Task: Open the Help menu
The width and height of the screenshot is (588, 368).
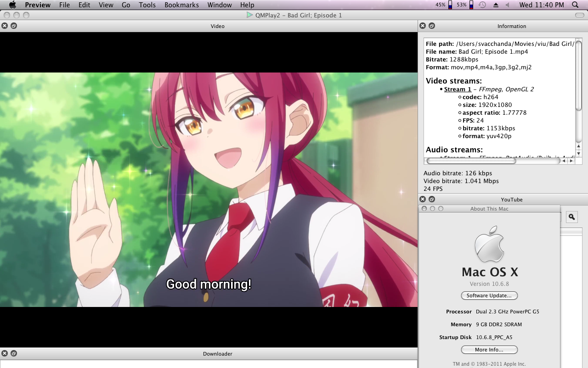Action: 247,5
